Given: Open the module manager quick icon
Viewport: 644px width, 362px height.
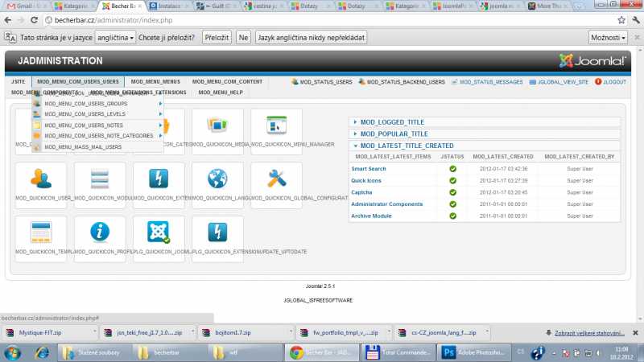Looking at the screenshot, I should (x=100, y=179).
